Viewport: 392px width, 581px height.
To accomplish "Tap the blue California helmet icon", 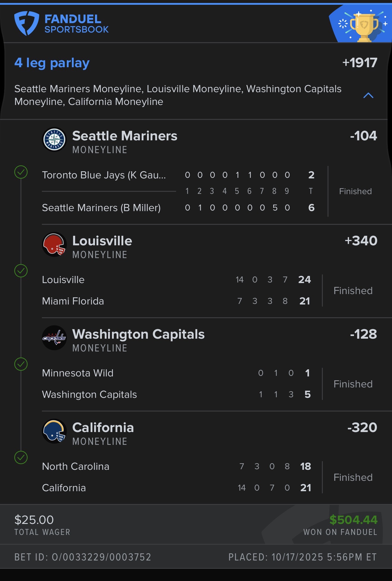I will [54, 431].
